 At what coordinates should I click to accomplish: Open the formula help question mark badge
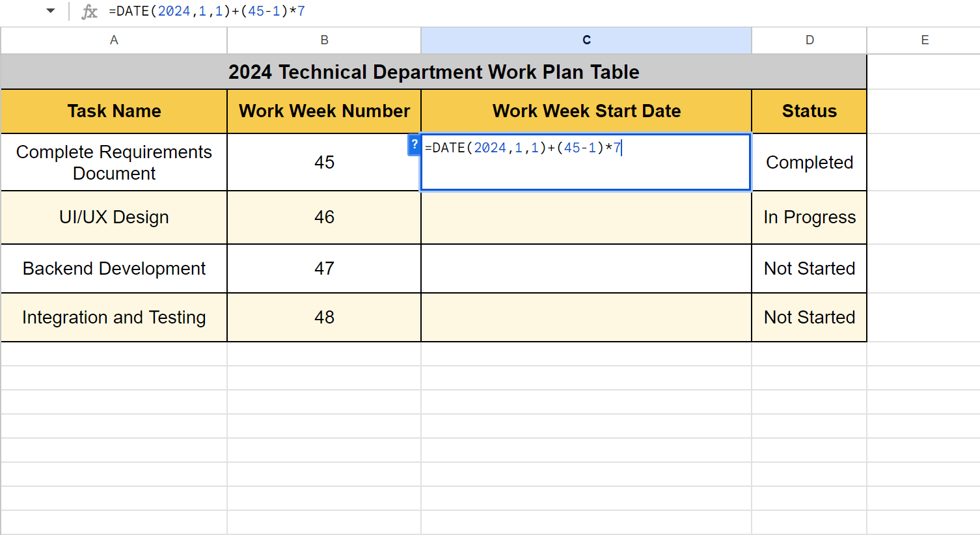(414, 145)
